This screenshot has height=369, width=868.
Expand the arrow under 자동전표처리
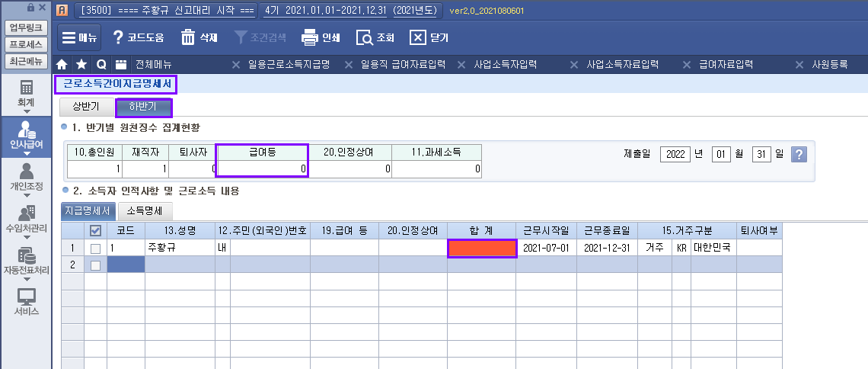point(26,280)
